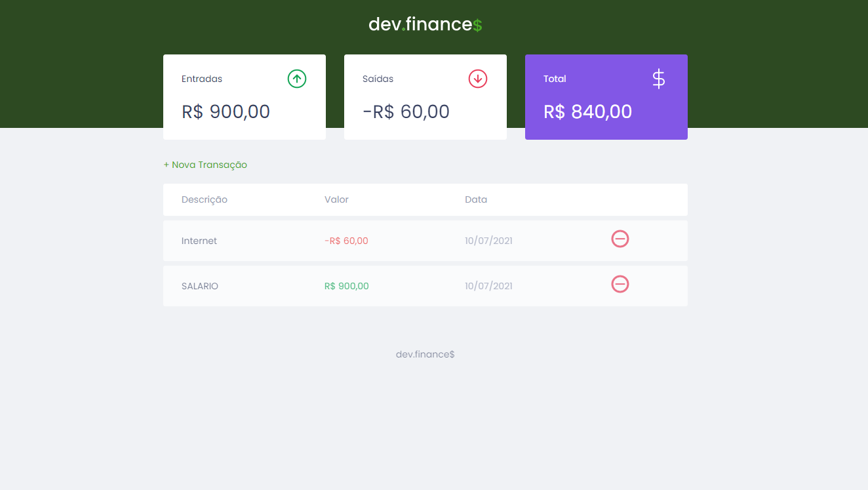Click the dev.finance$ footer text
868x490 pixels.
425,354
